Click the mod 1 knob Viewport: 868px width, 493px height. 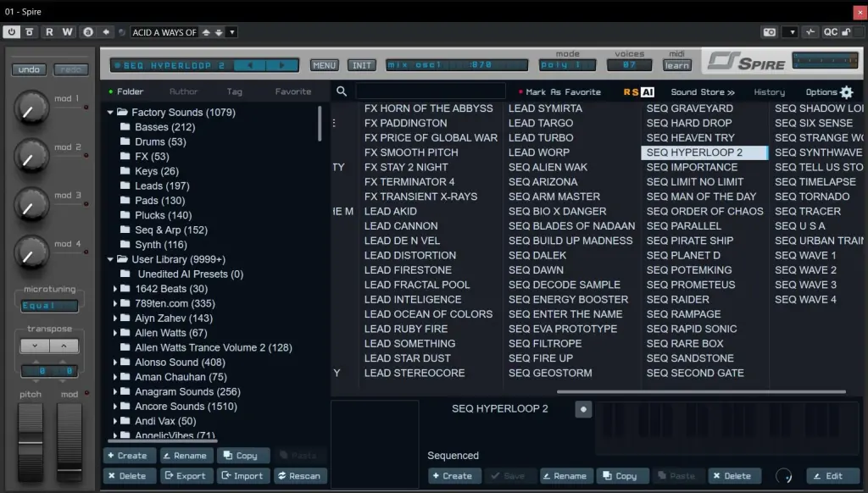(31, 108)
